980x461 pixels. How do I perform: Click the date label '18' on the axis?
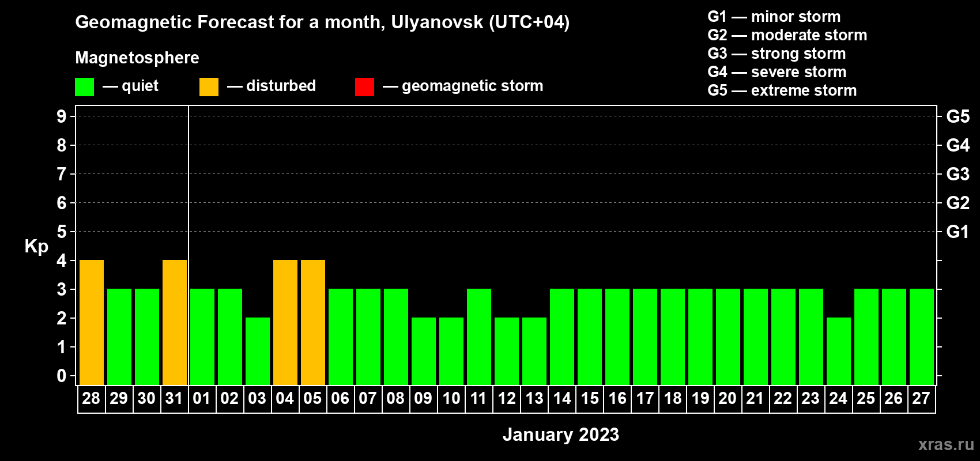pos(672,399)
